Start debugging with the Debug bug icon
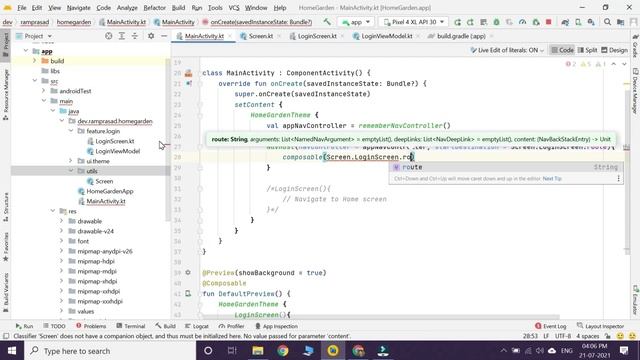Image resolution: width=640 pixels, height=360 pixels. pos(497,22)
